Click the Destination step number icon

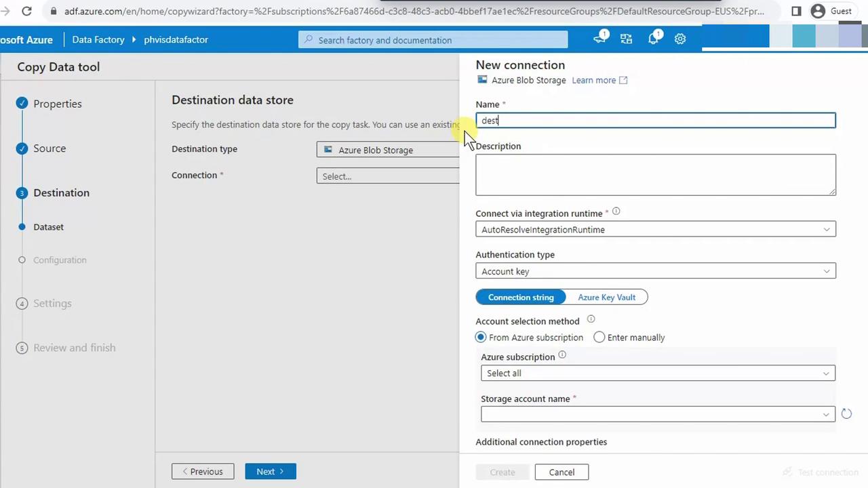[22, 192]
